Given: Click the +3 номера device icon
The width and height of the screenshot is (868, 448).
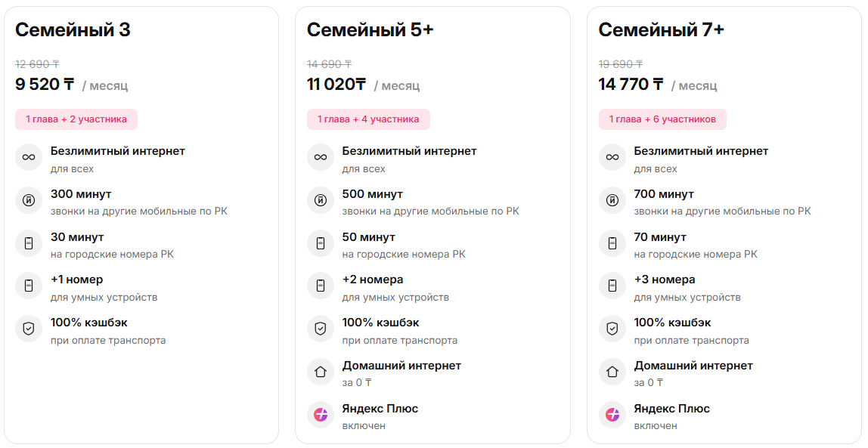Looking at the screenshot, I should [x=612, y=286].
